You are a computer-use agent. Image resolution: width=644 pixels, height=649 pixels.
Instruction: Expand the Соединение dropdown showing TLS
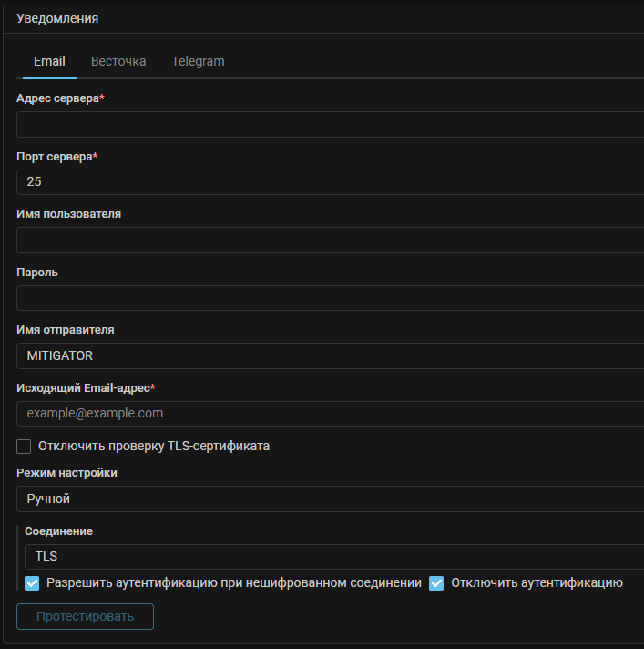tap(332, 556)
